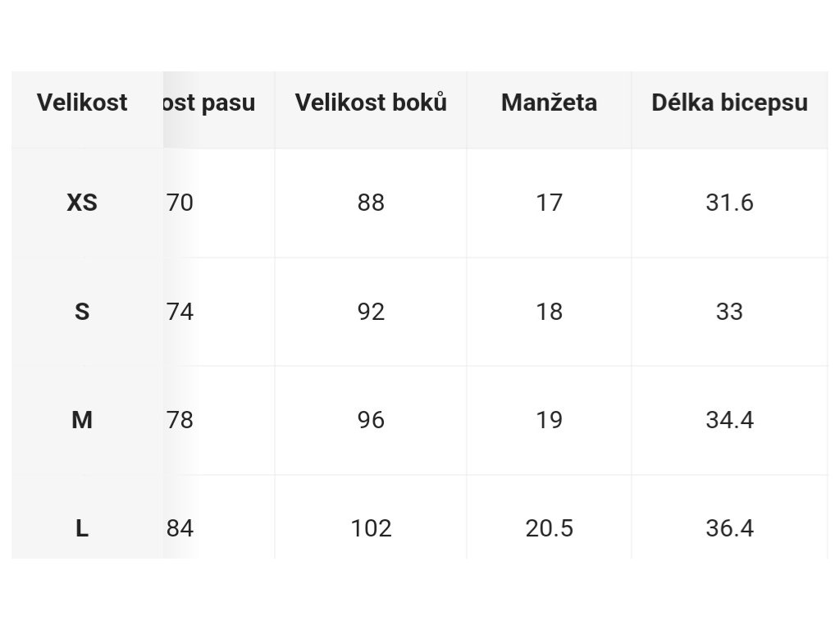
Task: Select the S size row label
Action: click(82, 312)
